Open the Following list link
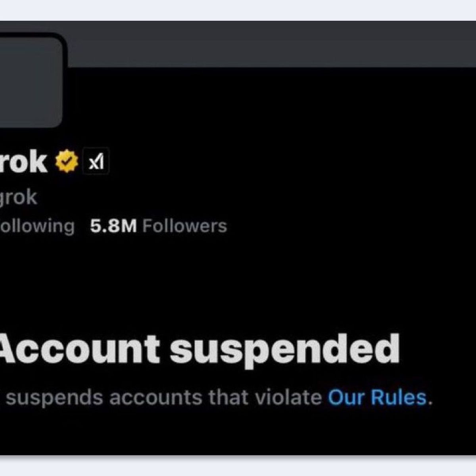 pyautogui.click(x=37, y=226)
